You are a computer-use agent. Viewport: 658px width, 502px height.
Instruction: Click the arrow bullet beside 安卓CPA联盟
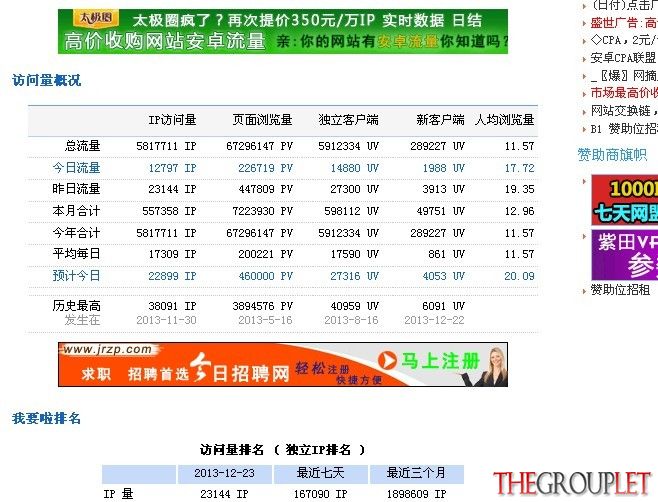click(584, 59)
